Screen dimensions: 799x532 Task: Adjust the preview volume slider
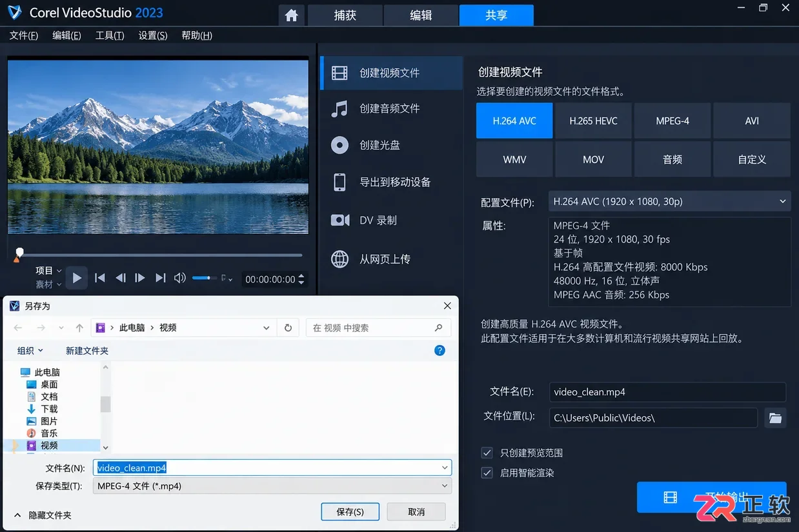204,278
